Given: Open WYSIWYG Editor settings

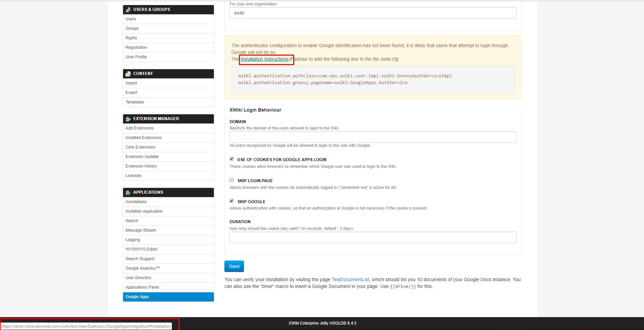Looking at the screenshot, I should coord(168,249).
